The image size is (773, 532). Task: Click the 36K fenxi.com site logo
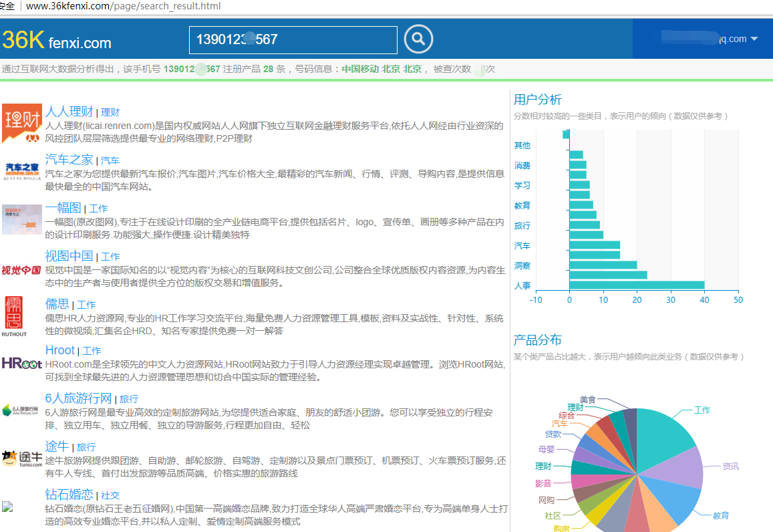[57, 40]
